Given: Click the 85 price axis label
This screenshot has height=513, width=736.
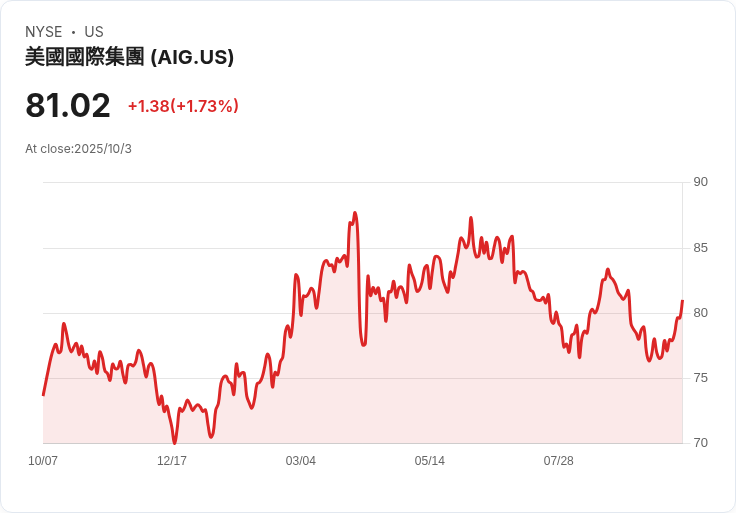Looking at the screenshot, I should (700, 248).
